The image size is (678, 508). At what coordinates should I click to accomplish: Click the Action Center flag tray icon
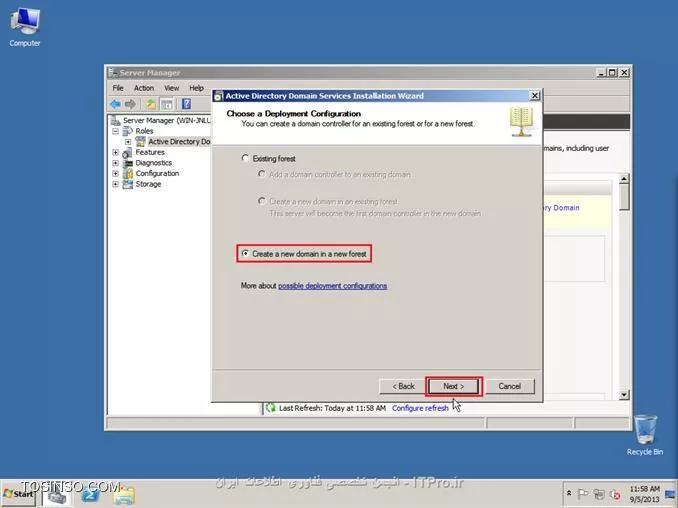pos(583,494)
